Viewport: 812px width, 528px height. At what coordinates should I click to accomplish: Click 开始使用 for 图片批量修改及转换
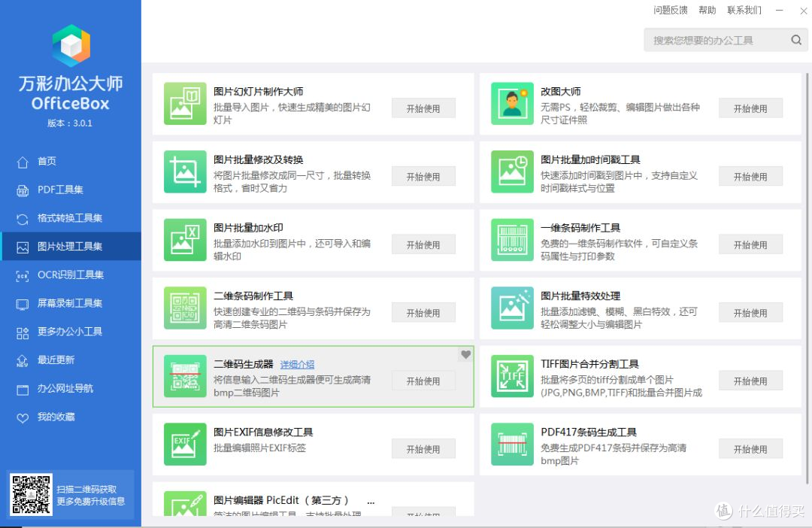pos(423,177)
